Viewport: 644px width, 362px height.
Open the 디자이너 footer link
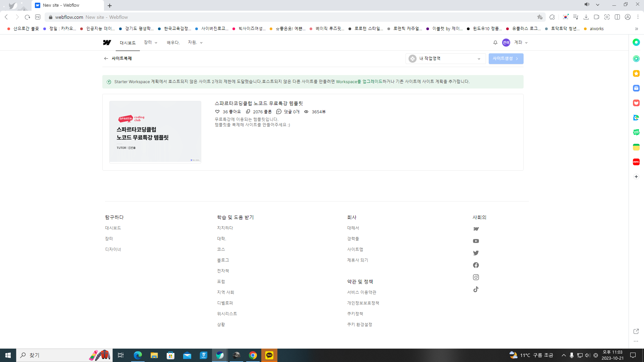point(113,249)
